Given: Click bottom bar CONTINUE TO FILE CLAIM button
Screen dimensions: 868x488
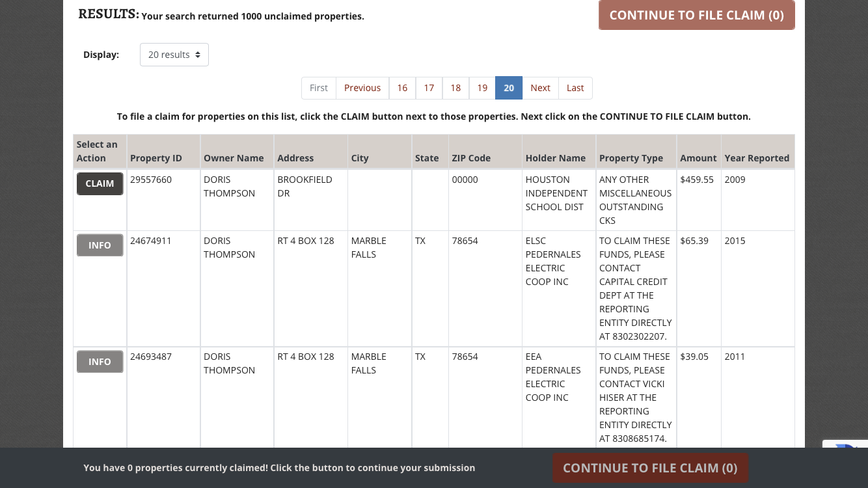Looking at the screenshot, I should (x=650, y=468).
